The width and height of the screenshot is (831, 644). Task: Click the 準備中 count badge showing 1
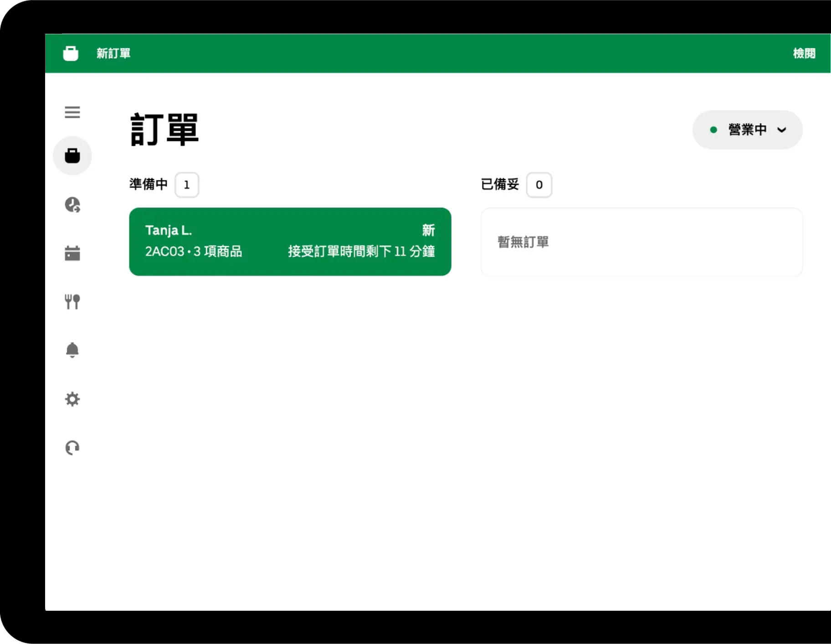pos(187,185)
